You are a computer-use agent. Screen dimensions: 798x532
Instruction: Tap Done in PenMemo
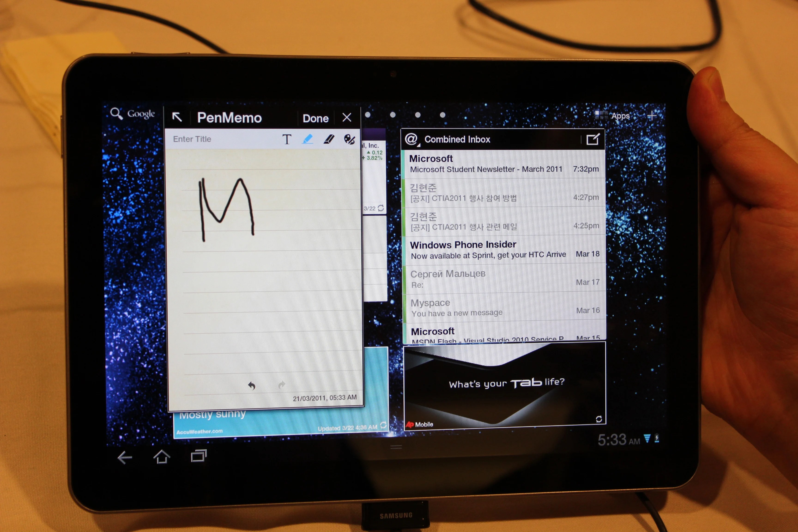click(x=315, y=118)
